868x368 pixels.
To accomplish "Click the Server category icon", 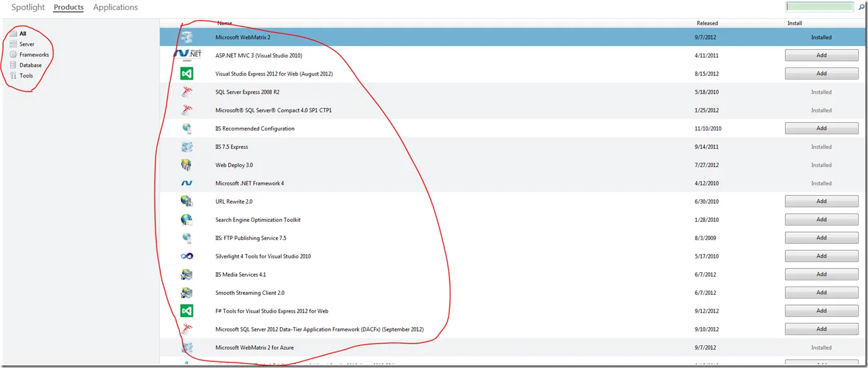I will (x=13, y=44).
